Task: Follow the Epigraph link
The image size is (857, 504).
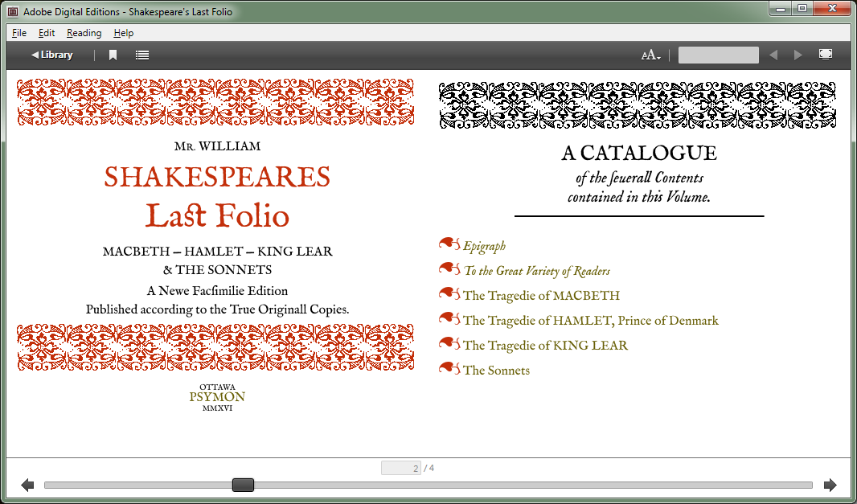Action: [x=484, y=246]
